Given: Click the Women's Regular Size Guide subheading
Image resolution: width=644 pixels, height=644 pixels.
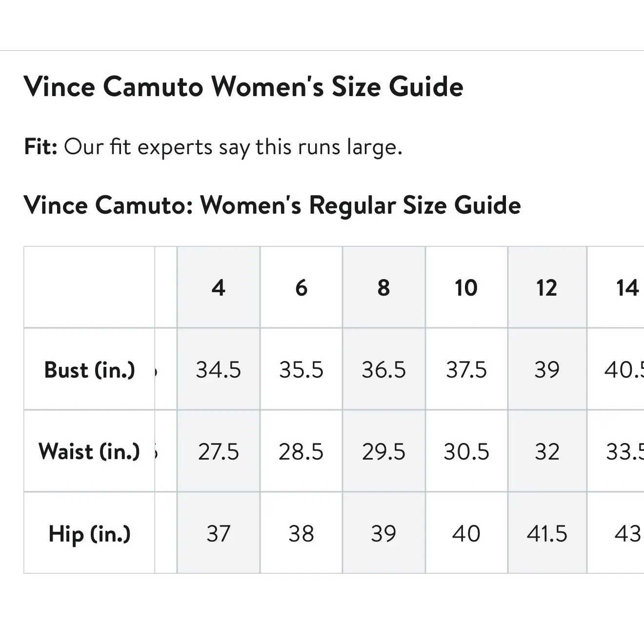Looking at the screenshot, I should pyautogui.click(x=272, y=205).
